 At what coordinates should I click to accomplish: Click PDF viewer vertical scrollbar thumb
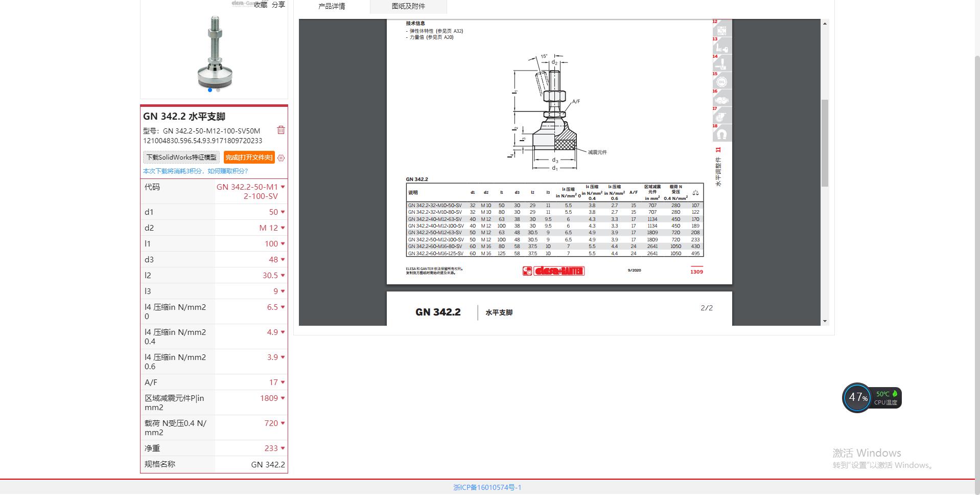(825, 143)
